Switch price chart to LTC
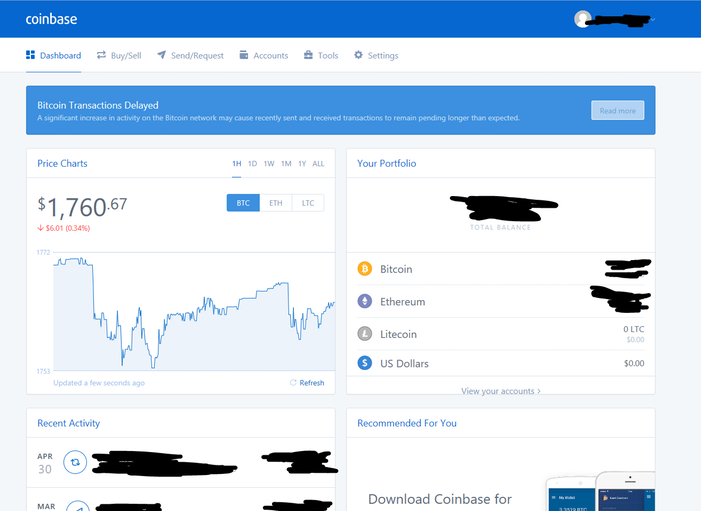The width and height of the screenshot is (701, 511). click(307, 203)
